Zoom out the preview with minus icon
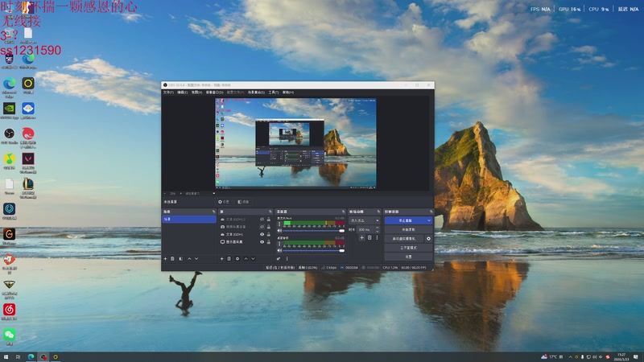The width and height of the screenshot is (644, 362). tap(165, 193)
